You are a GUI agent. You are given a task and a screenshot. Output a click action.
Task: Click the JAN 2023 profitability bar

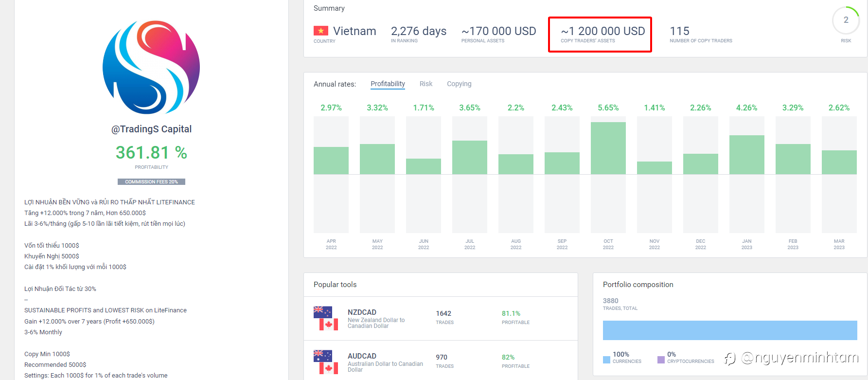click(x=747, y=155)
